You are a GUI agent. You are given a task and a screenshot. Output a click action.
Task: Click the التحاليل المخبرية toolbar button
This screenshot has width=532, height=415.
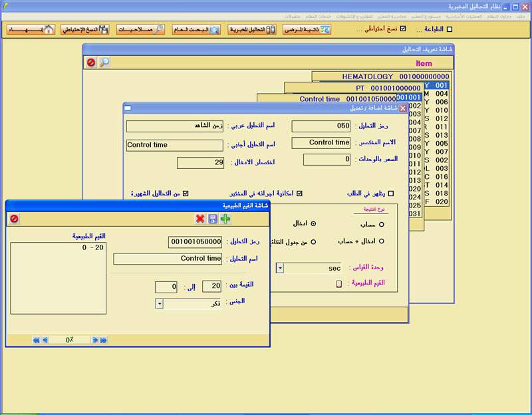tap(253, 29)
